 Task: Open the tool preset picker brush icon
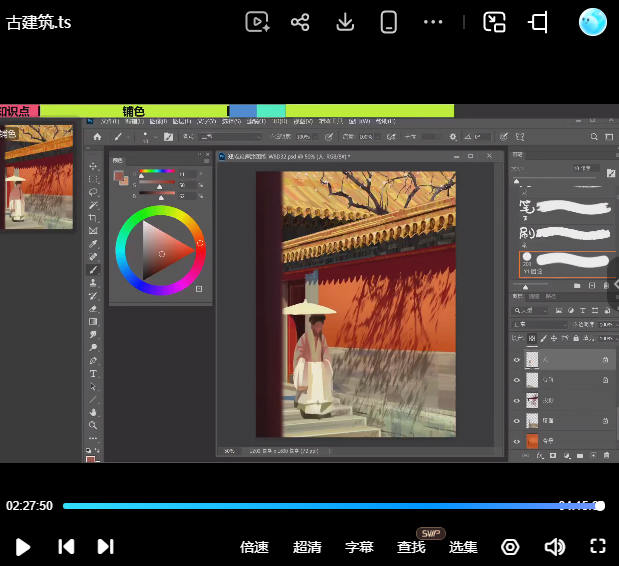(x=118, y=137)
